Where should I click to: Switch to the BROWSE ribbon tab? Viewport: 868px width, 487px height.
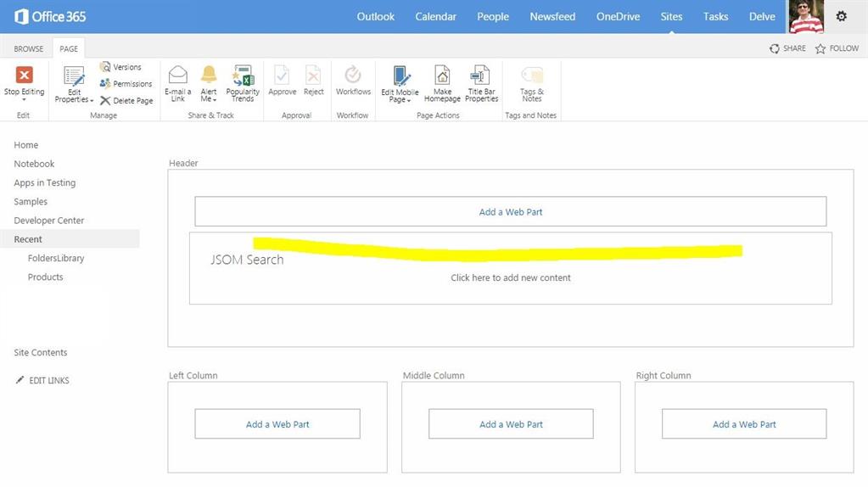pos(28,48)
